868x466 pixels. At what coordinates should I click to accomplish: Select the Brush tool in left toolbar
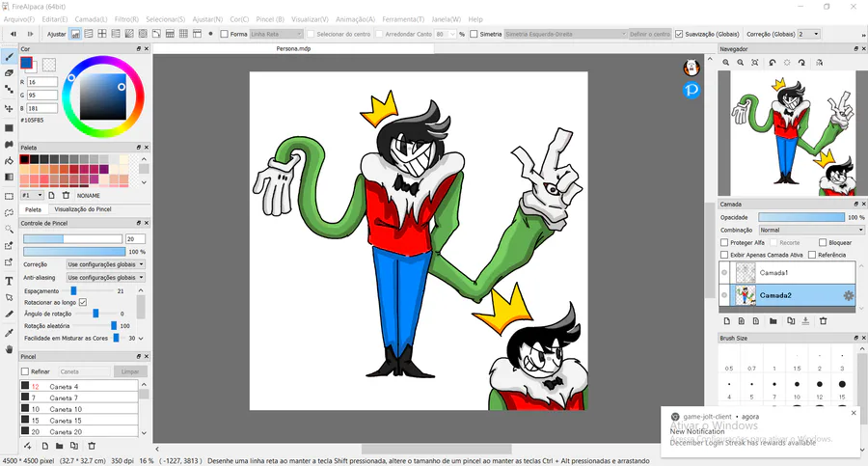[x=9, y=57]
